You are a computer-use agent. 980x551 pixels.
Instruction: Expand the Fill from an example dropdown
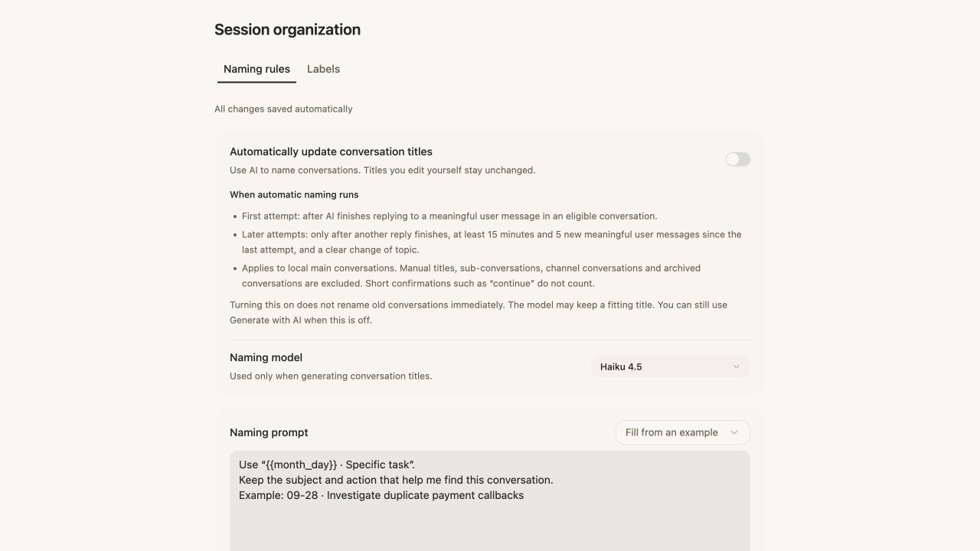click(x=683, y=432)
